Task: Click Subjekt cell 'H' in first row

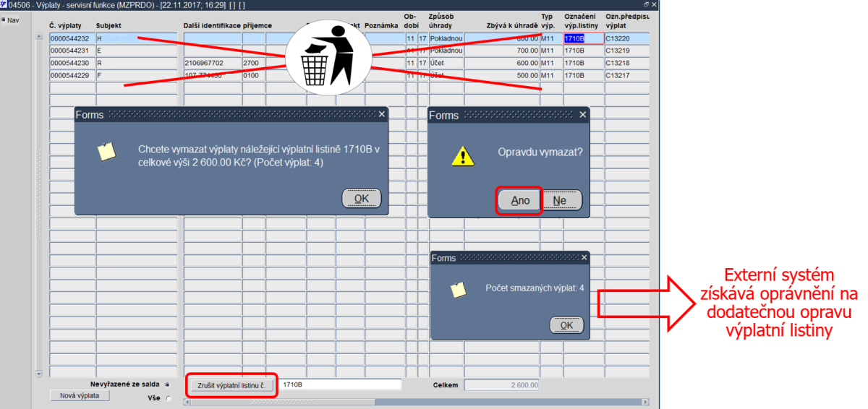Action: coord(137,39)
